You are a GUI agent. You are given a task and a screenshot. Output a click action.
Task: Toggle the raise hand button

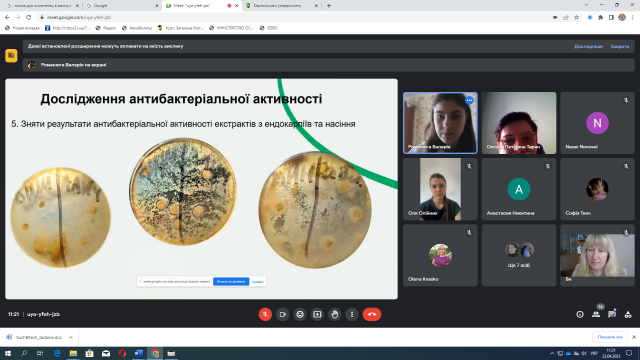(335, 314)
